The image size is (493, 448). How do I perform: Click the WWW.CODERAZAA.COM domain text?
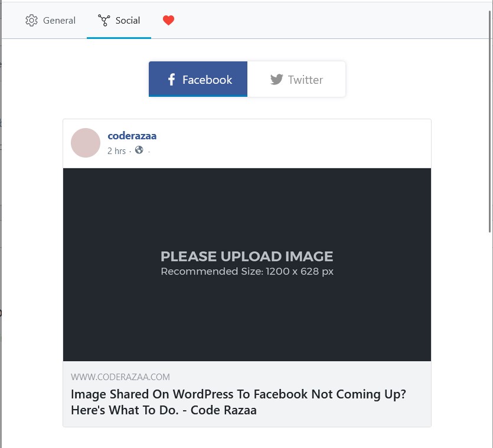(x=120, y=377)
